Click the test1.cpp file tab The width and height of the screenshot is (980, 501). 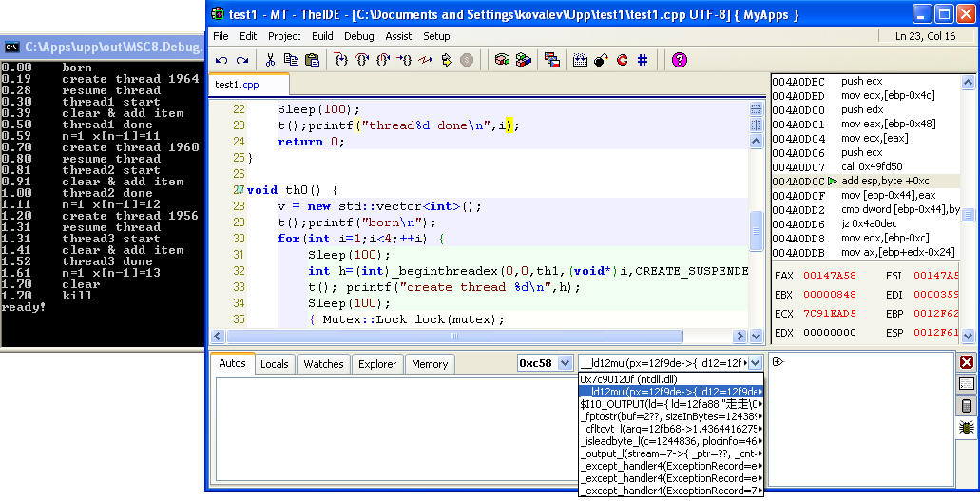click(x=237, y=85)
